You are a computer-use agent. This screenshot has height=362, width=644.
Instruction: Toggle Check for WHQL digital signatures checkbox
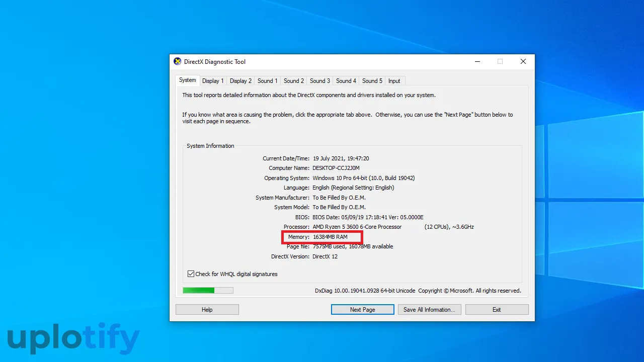(x=191, y=274)
